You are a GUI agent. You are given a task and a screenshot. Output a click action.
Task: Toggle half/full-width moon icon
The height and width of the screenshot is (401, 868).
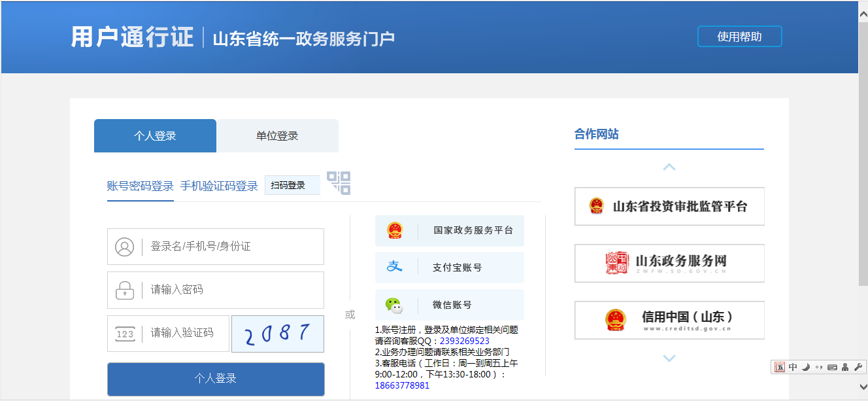point(806,367)
